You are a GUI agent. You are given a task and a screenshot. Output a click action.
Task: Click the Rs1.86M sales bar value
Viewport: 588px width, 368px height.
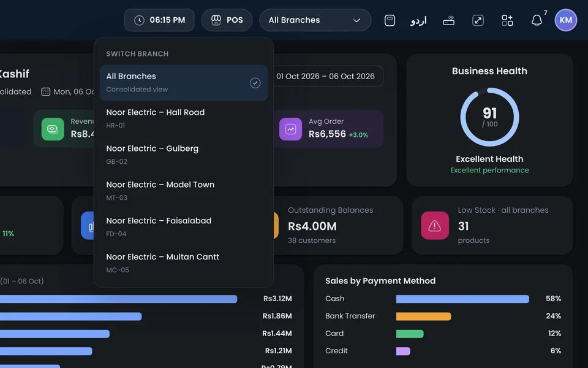(277, 316)
